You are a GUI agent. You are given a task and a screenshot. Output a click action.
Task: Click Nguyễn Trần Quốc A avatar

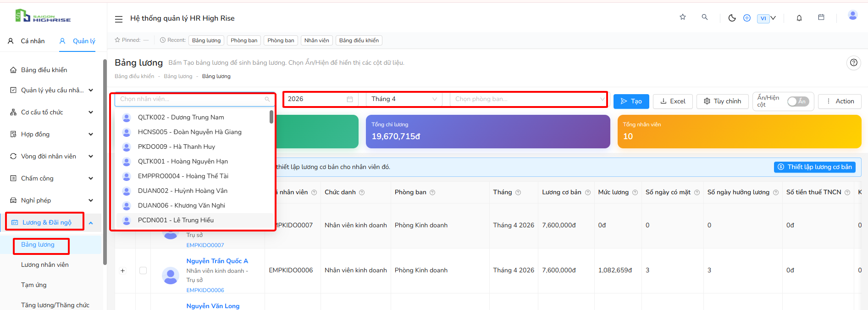(171, 276)
